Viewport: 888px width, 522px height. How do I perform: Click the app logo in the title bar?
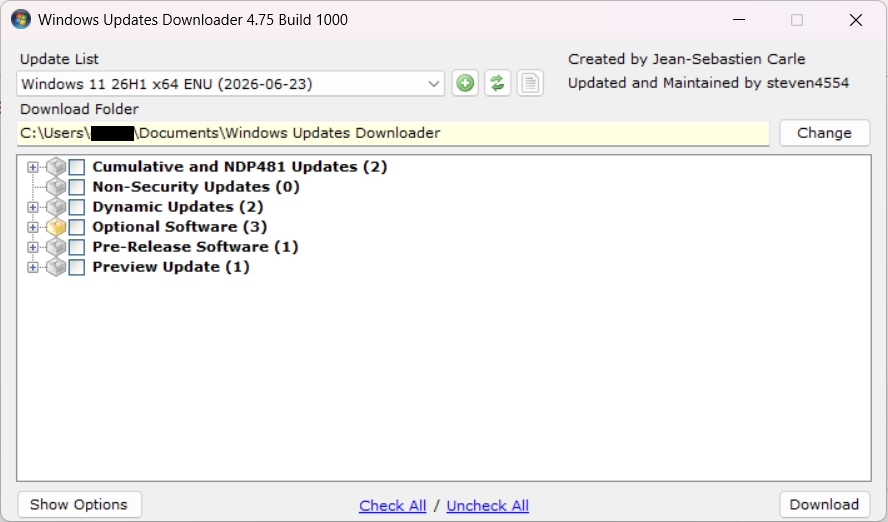pos(21,20)
